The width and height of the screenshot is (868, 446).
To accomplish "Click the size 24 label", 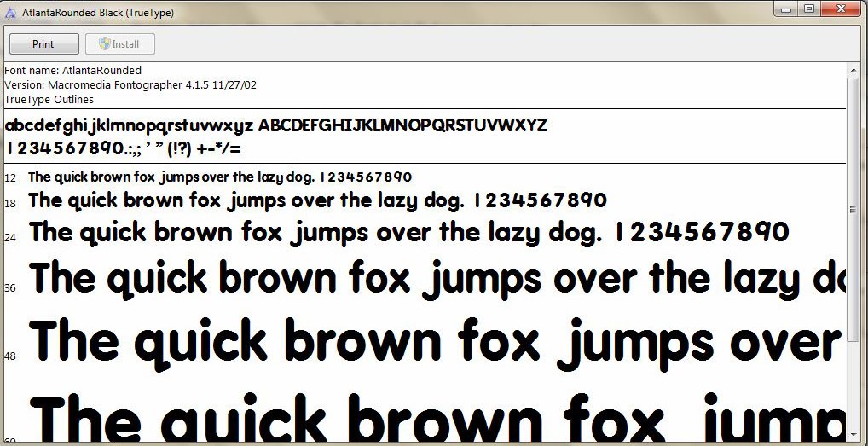I will 10,237.
